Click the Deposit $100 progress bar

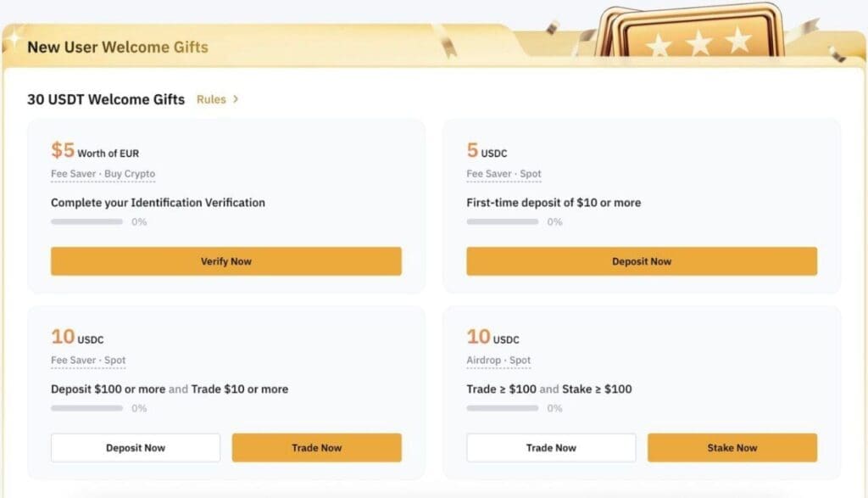click(86, 408)
